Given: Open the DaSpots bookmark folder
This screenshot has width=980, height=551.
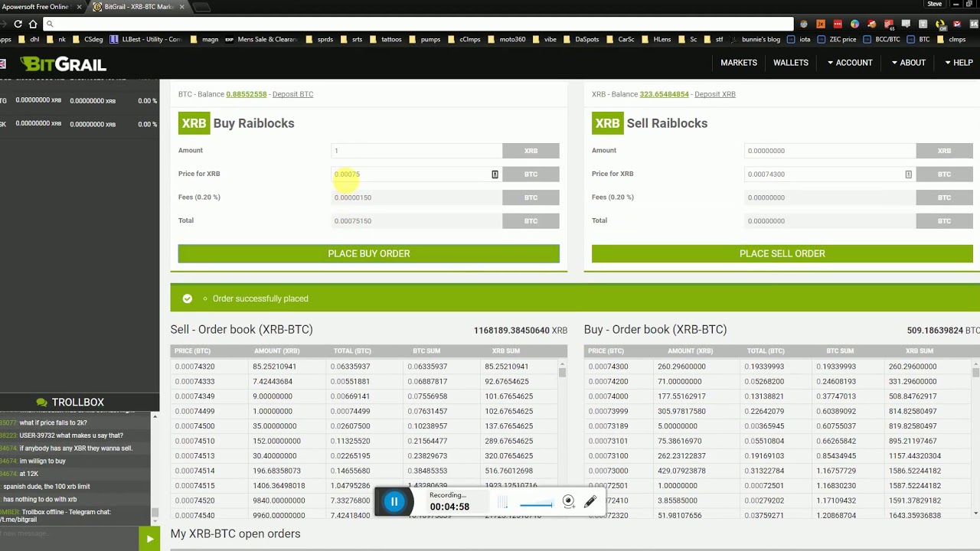Looking at the screenshot, I should (x=581, y=39).
